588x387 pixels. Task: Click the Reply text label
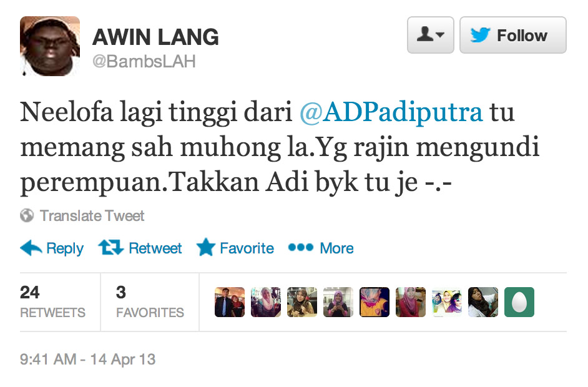click(x=65, y=248)
